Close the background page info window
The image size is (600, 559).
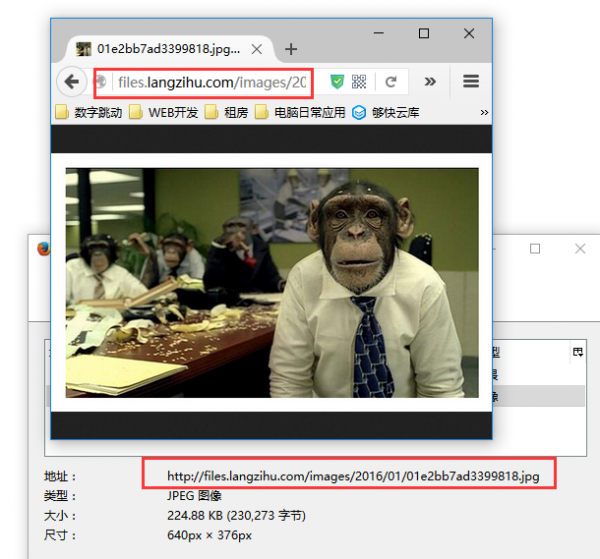pos(580,249)
